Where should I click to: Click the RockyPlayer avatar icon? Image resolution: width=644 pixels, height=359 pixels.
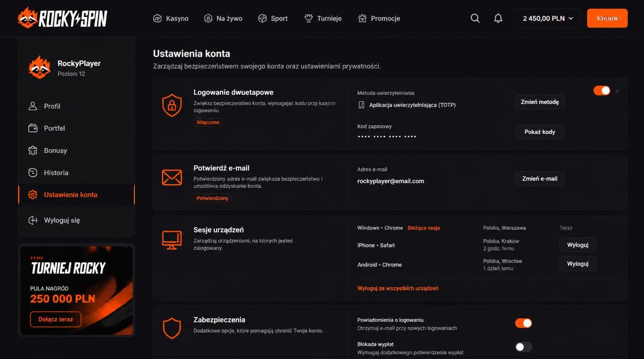pyautogui.click(x=40, y=68)
